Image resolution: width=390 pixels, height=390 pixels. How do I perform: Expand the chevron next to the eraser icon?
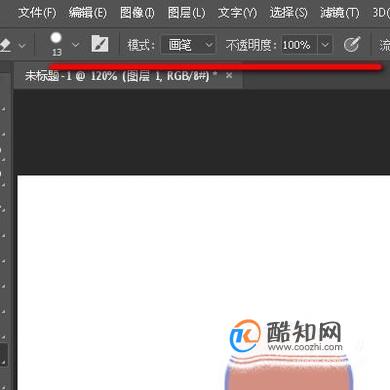coord(22,45)
